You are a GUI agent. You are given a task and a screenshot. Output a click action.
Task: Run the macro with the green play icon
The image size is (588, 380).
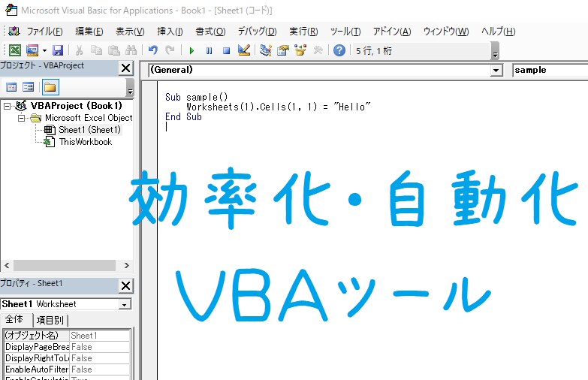[191, 50]
